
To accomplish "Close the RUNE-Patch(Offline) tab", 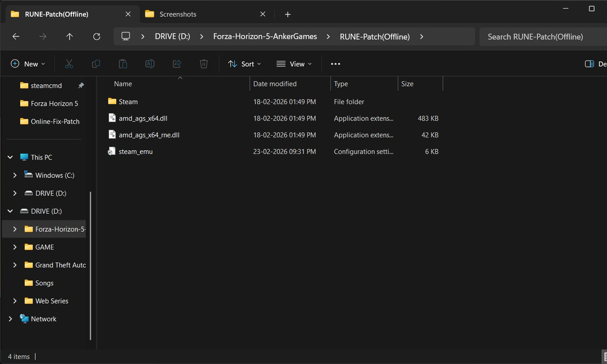I will [128, 14].
